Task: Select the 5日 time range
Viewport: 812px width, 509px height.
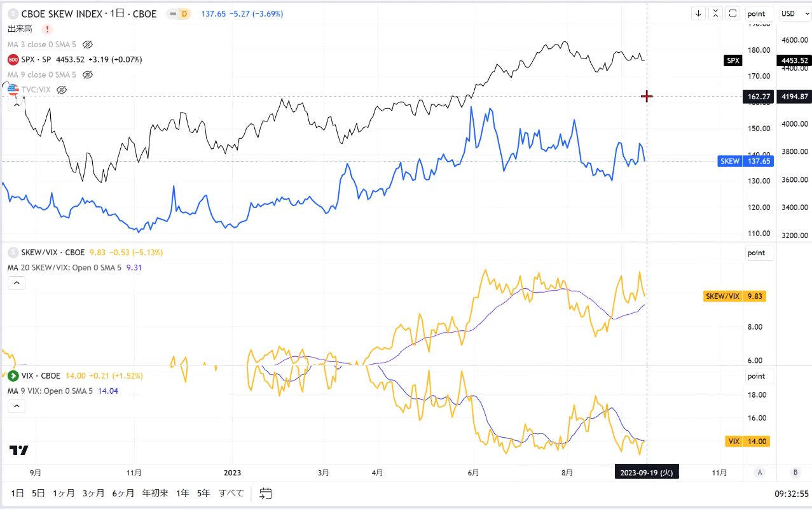Action: [38, 493]
